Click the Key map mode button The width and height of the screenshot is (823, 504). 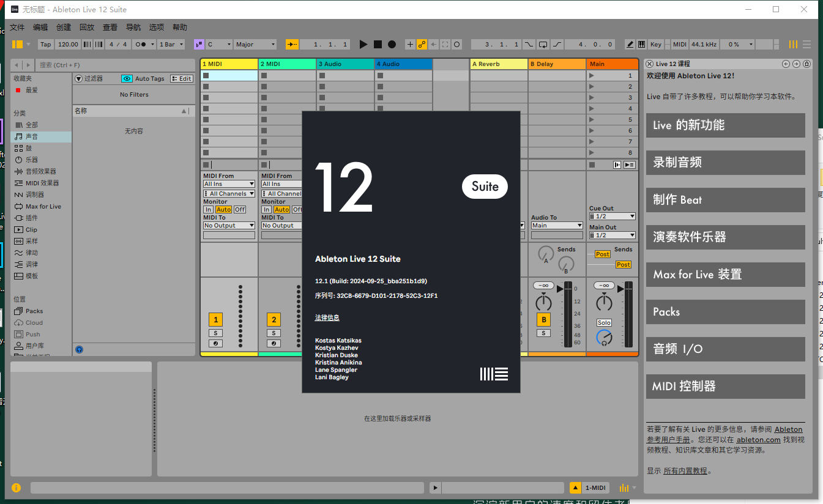click(x=656, y=44)
